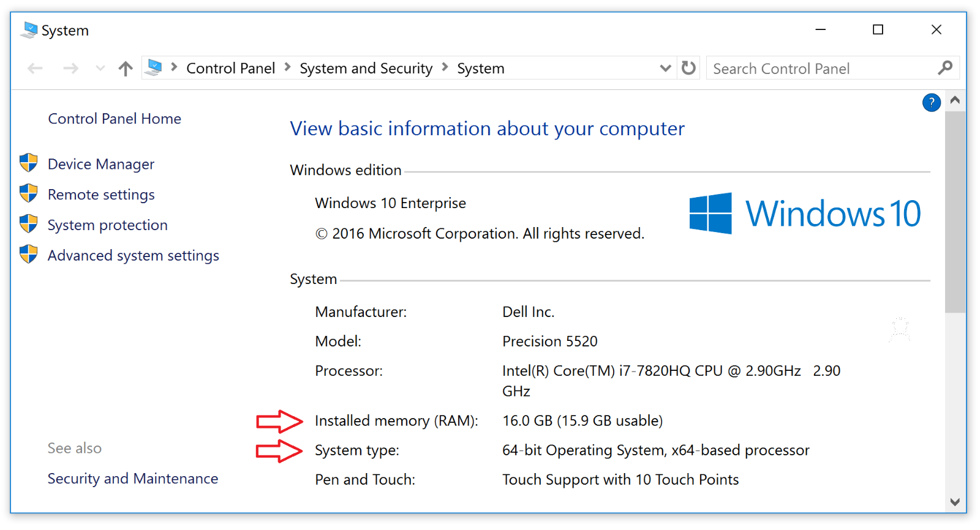The width and height of the screenshot is (980, 530).
Task: Go to Control Panel breadcrumb
Action: (230, 69)
